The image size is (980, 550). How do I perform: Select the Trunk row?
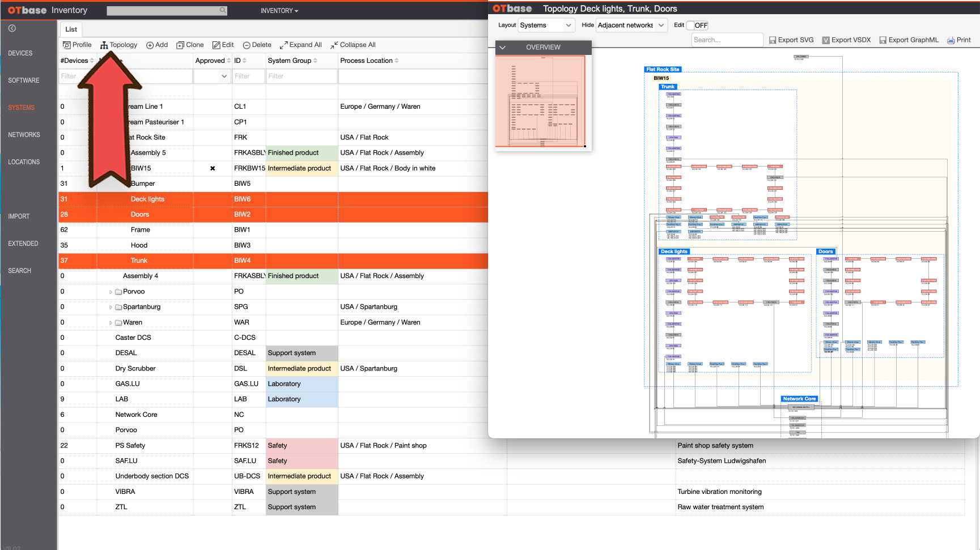click(273, 261)
